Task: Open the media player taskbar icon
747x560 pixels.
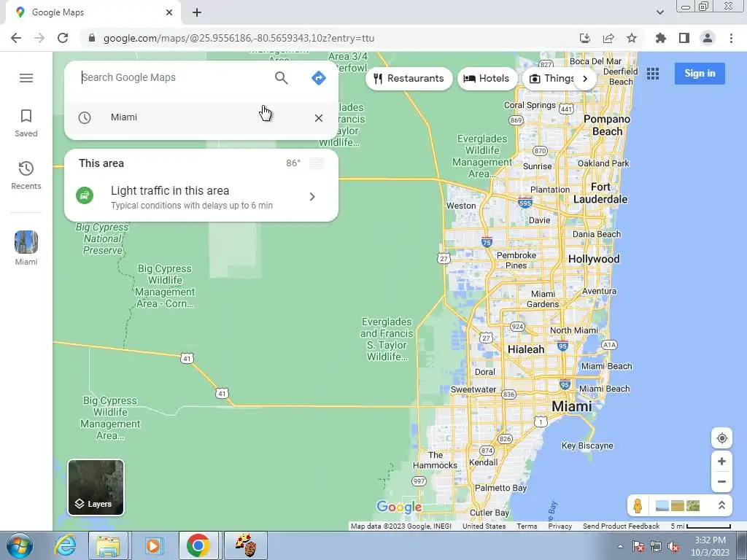Action: pyautogui.click(x=153, y=545)
